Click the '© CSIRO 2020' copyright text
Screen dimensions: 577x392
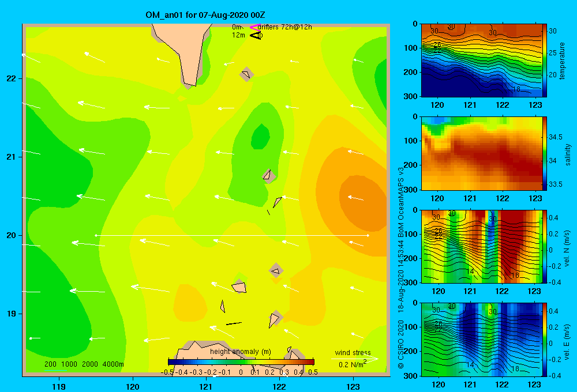point(401,344)
